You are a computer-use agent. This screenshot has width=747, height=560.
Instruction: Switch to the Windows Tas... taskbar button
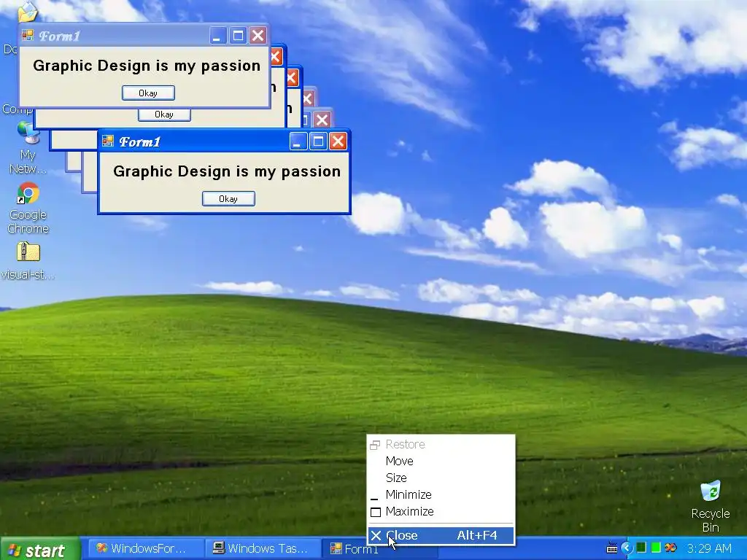262,548
